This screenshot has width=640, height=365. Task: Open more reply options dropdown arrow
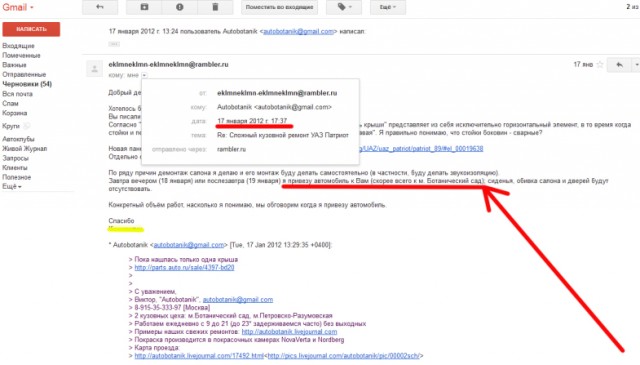[x=636, y=65]
